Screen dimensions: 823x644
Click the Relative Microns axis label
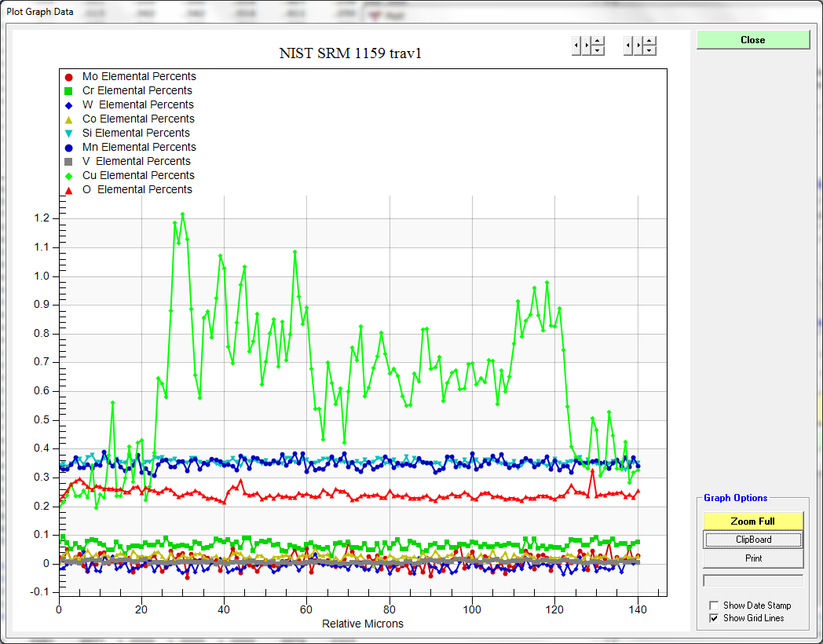[x=363, y=624]
